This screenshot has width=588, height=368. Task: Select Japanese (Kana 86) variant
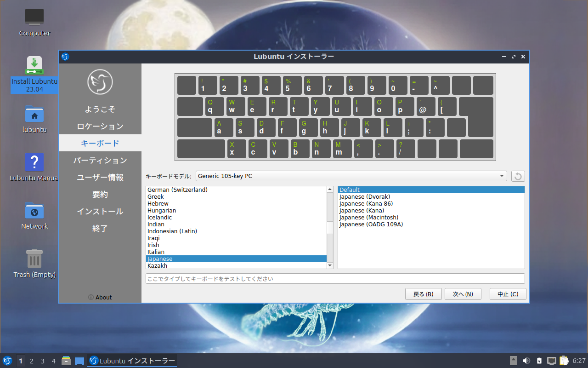(431, 203)
